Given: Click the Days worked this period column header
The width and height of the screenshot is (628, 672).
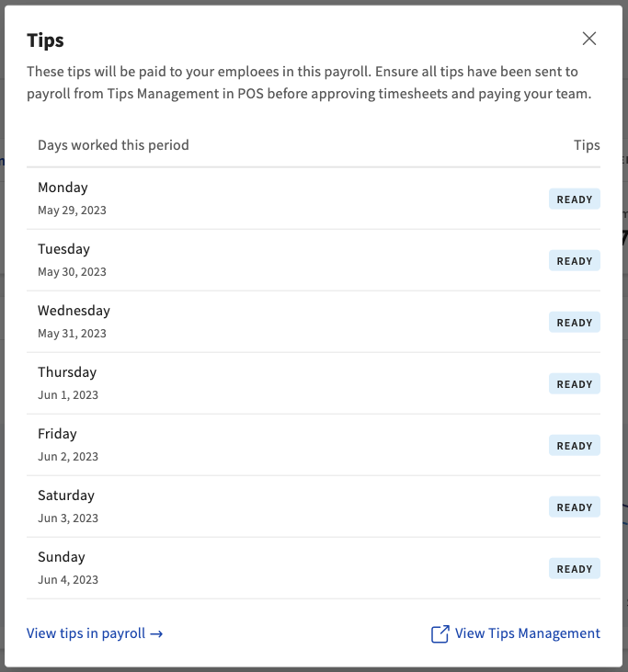Looking at the screenshot, I should [x=113, y=145].
